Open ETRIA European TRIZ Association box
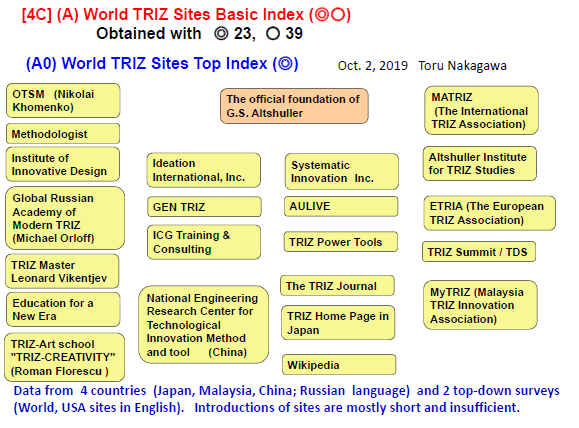 tap(490, 213)
